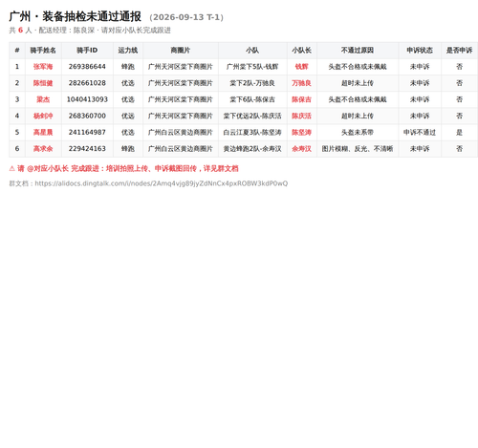Click red team leader name 陈庆活
Screen dimensions: 478x448
pos(301,116)
